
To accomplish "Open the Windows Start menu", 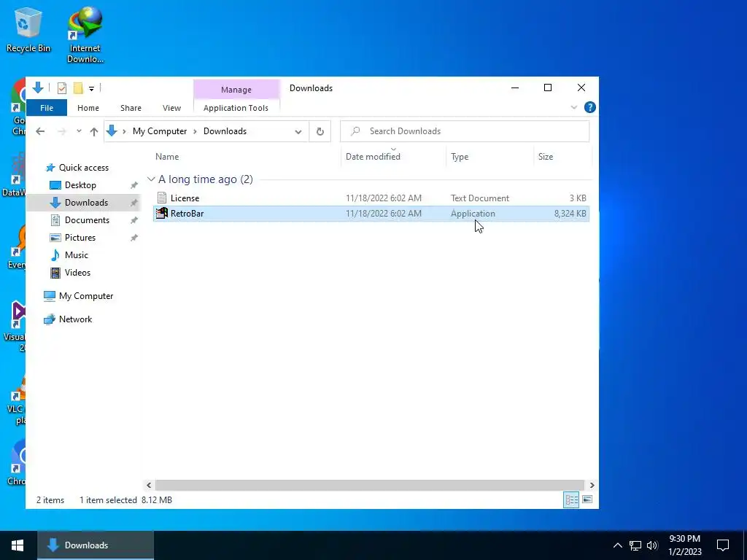I will click(18, 545).
